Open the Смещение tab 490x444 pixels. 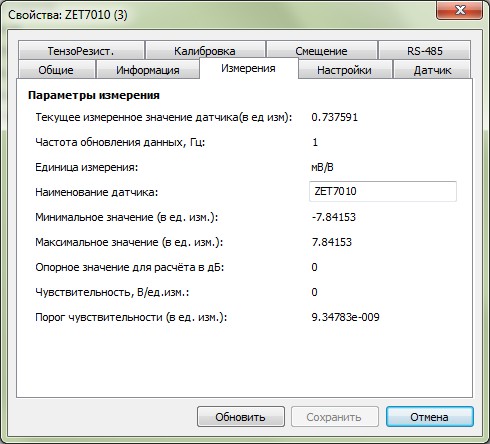pyautogui.click(x=322, y=50)
